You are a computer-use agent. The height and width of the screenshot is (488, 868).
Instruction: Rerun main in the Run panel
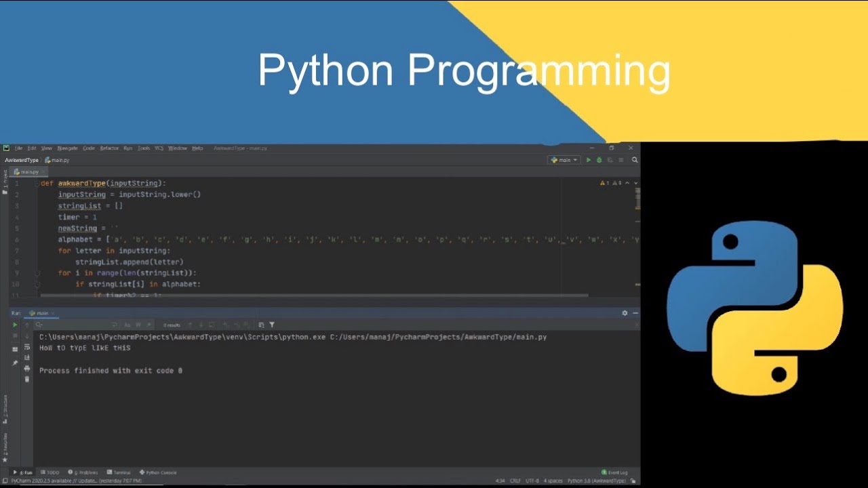pos(15,325)
